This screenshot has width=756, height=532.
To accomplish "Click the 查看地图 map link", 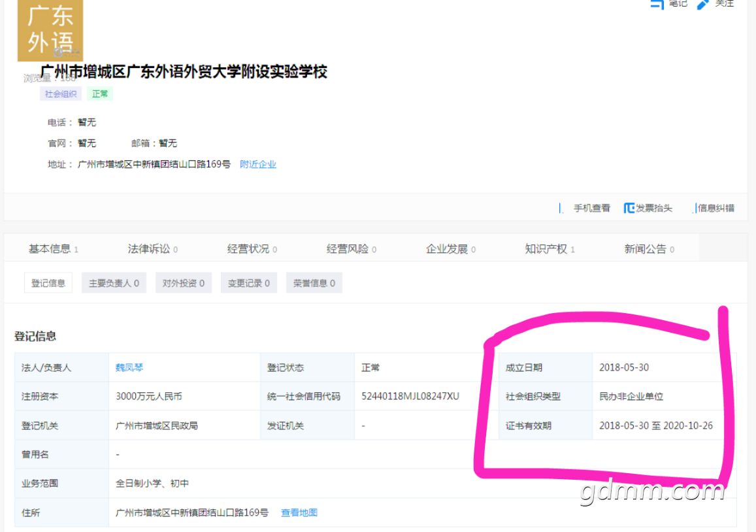I will coord(299,512).
